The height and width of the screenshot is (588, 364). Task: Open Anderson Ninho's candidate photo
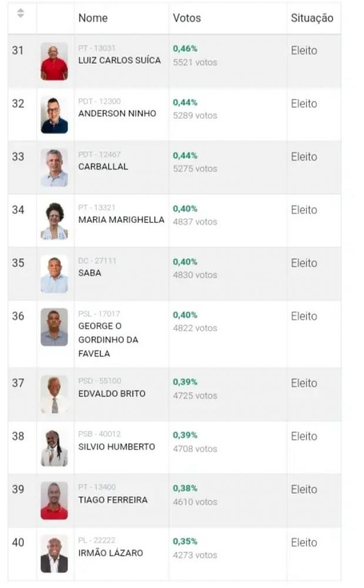(54, 115)
